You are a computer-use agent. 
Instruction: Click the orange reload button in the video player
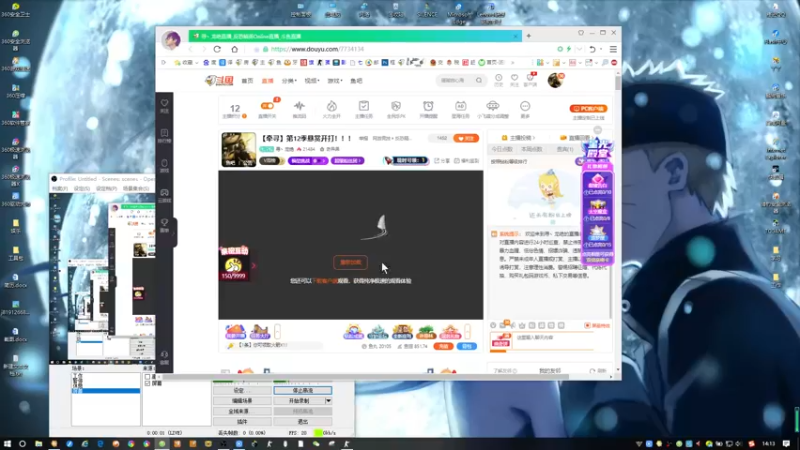351,262
